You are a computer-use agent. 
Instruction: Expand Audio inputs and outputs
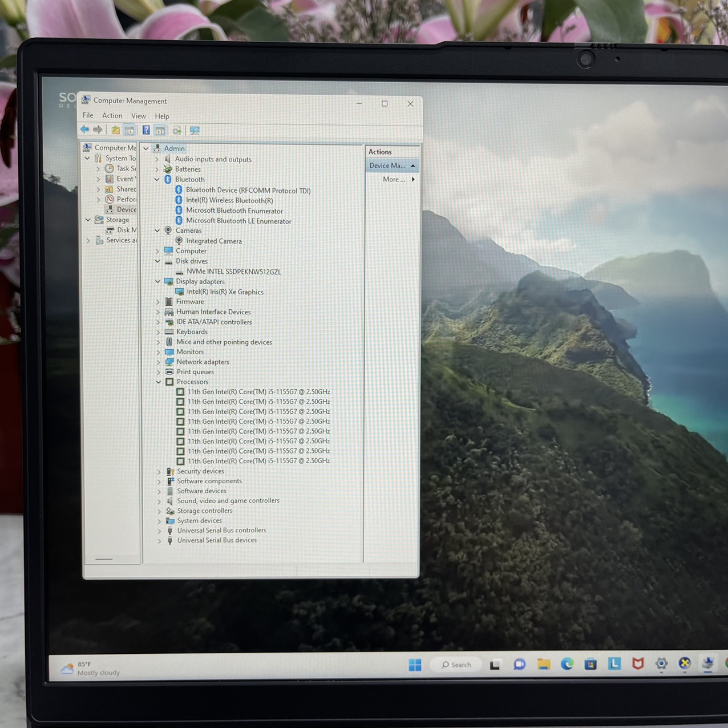pyautogui.click(x=157, y=159)
